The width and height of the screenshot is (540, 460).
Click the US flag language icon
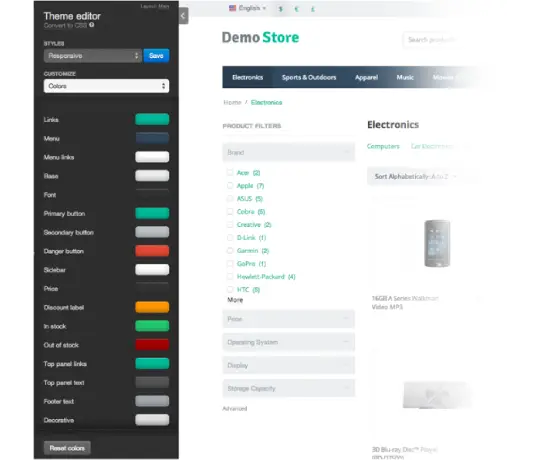click(232, 8)
